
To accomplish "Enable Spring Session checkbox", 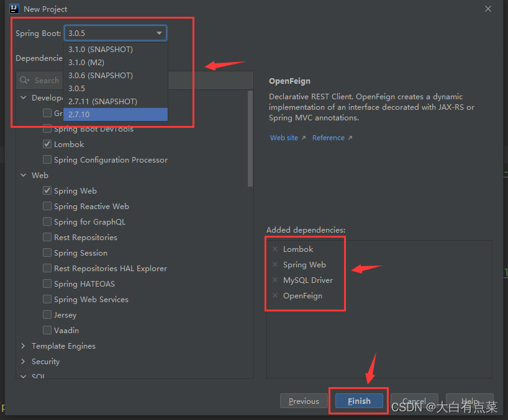I will 47,252.
